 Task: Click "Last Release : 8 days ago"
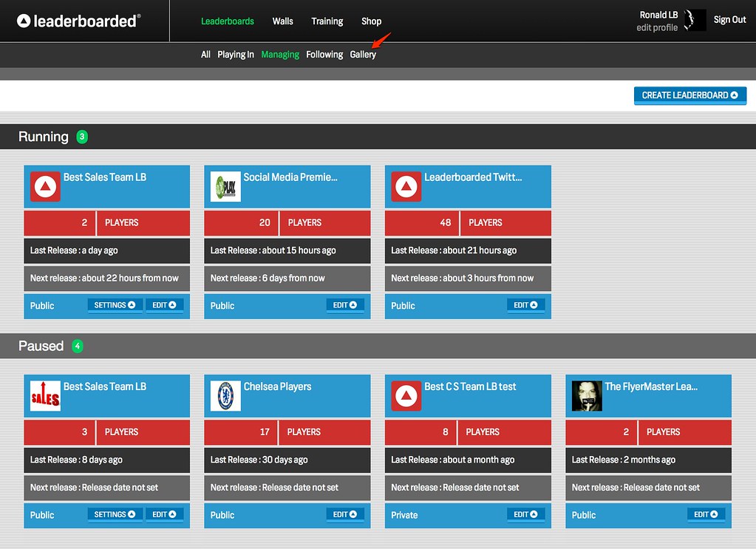tap(76, 460)
